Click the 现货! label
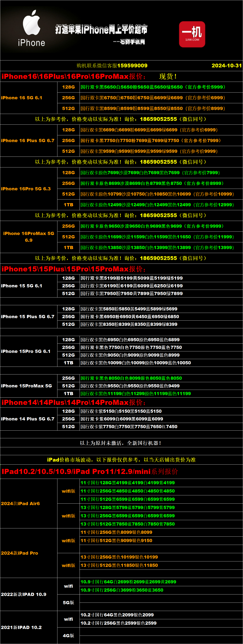 [x=168, y=76]
